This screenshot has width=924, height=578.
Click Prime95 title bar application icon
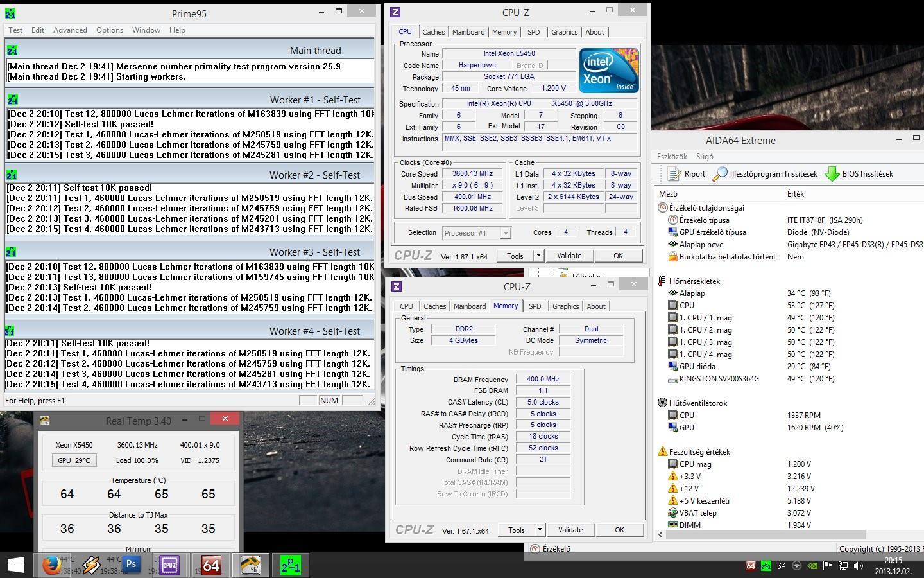point(10,13)
